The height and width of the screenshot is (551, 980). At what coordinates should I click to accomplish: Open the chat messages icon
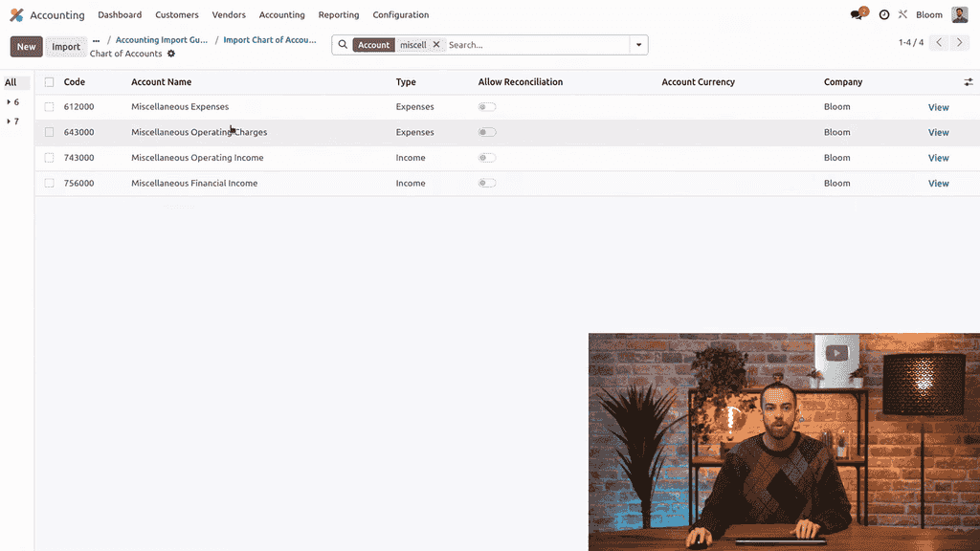[857, 15]
